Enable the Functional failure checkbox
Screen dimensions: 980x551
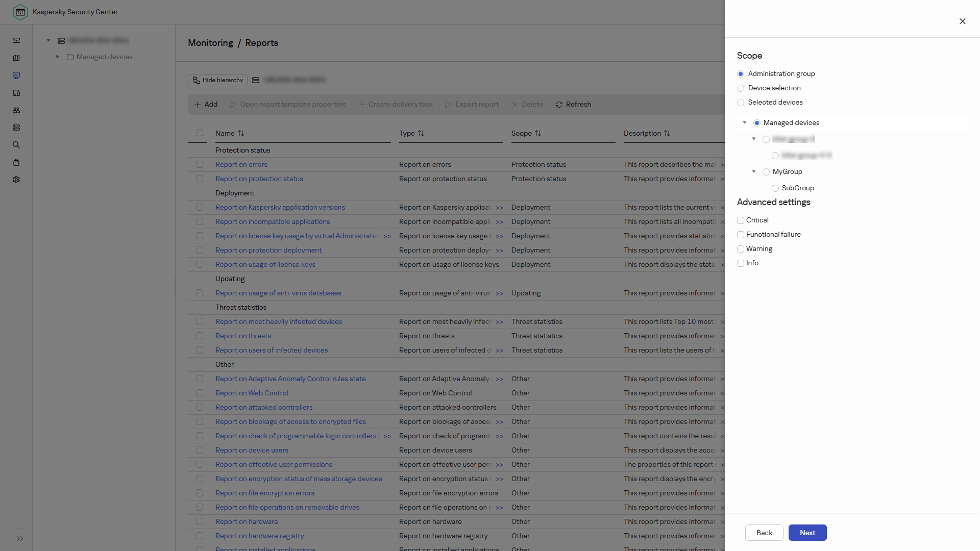[741, 235]
